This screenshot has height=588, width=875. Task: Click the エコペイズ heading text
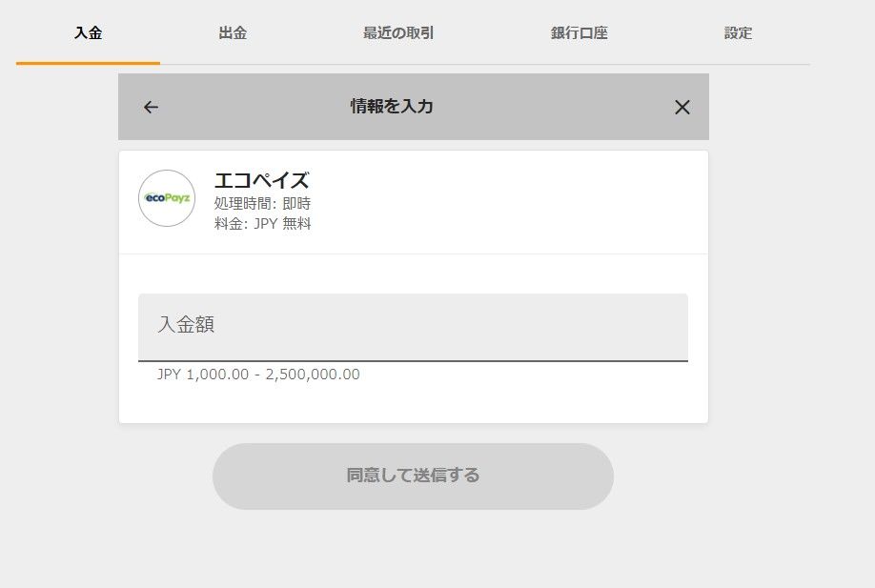tap(262, 181)
